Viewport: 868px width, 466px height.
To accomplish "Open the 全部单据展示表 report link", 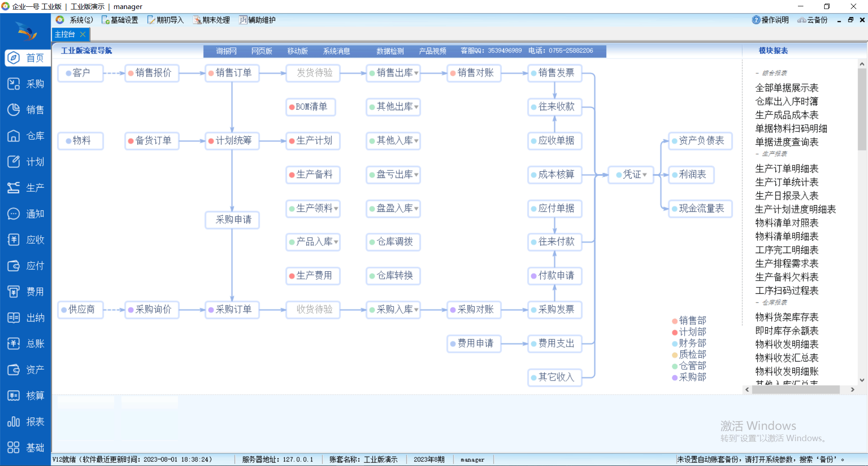I will (787, 88).
